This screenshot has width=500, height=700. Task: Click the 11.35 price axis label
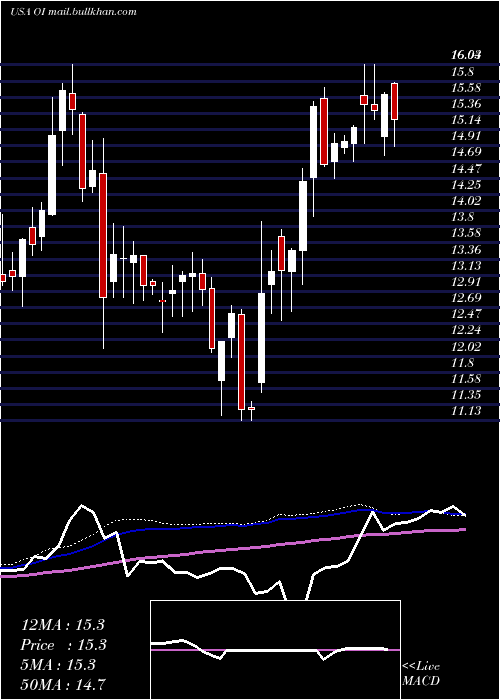466,395
